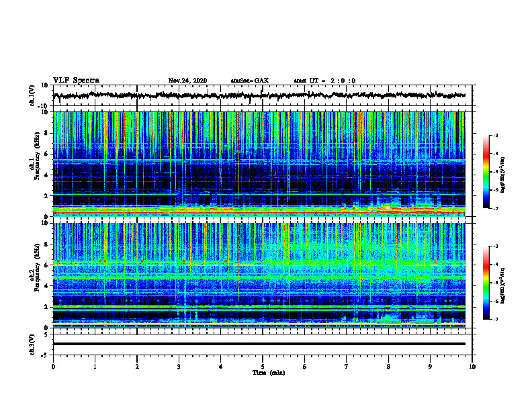This screenshot has width=532, height=411.
Task: Click the ch.2 color scale 'log(PSD)' unit label
Action: click(x=503, y=285)
